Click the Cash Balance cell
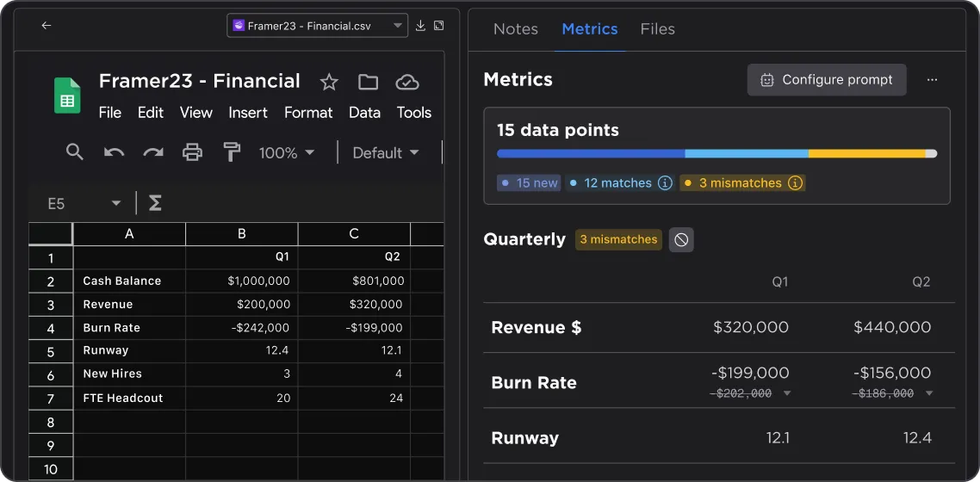980x482 pixels. [x=129, y=281]
